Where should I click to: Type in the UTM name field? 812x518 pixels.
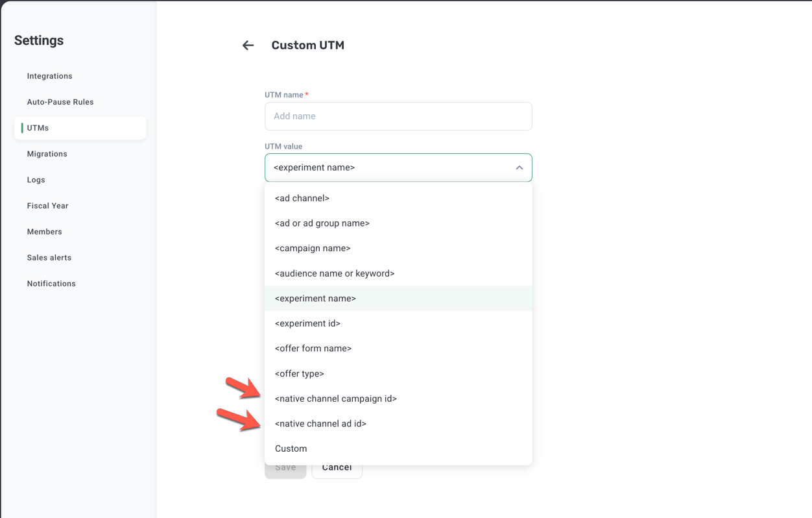tap(398, 116)
